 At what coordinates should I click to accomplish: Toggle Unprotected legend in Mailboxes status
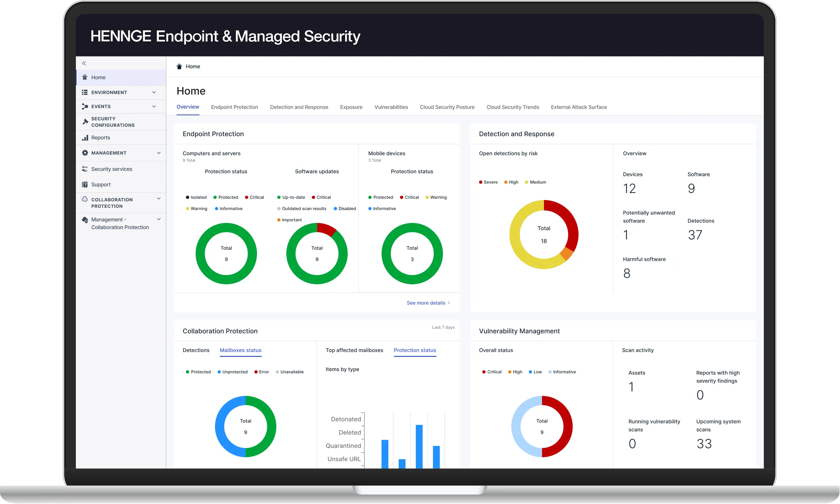(x=232, y=372)
